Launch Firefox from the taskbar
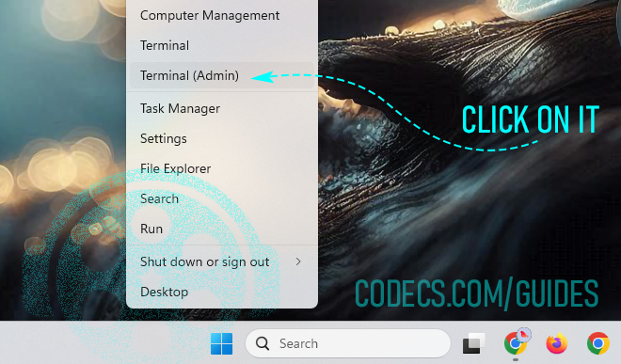Screen dimensions: 621x364 click(556, 343)
